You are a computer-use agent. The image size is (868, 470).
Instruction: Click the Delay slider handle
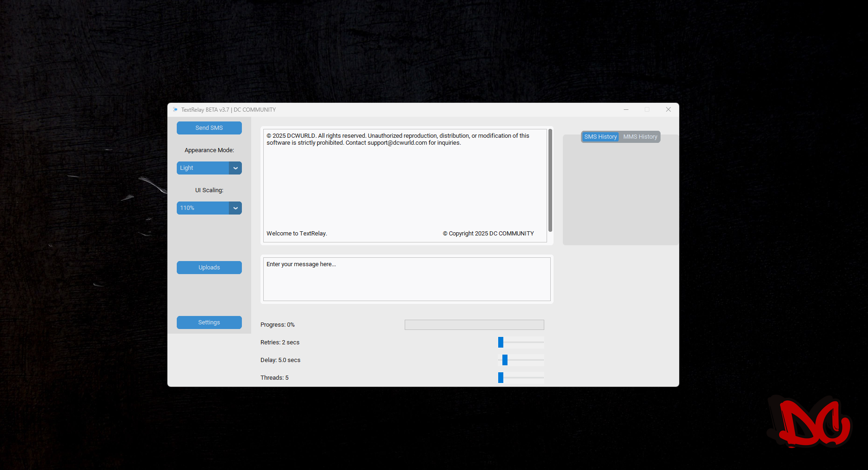505,360
